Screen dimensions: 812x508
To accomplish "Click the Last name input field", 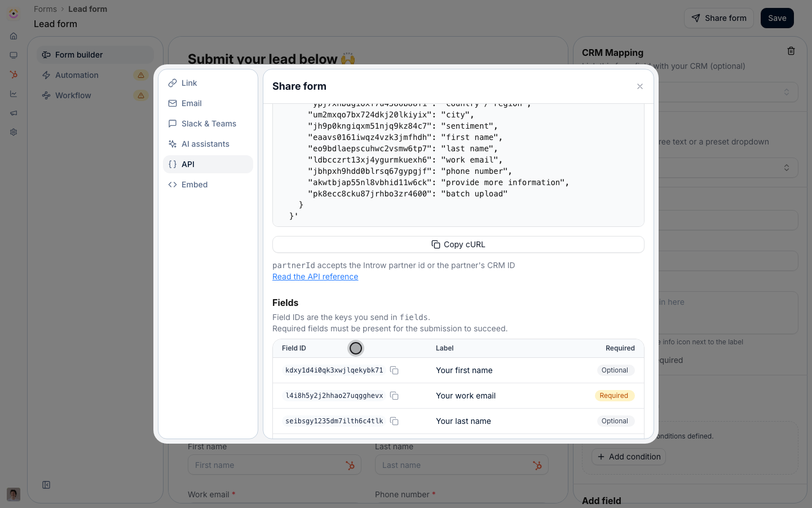I will click(x=461, y=465).
